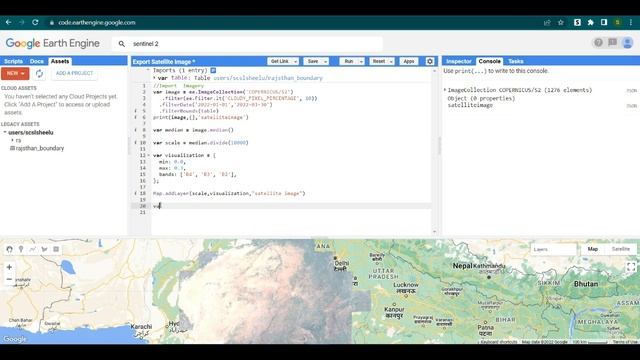Zoom out on the map

[x=9, y=279]
